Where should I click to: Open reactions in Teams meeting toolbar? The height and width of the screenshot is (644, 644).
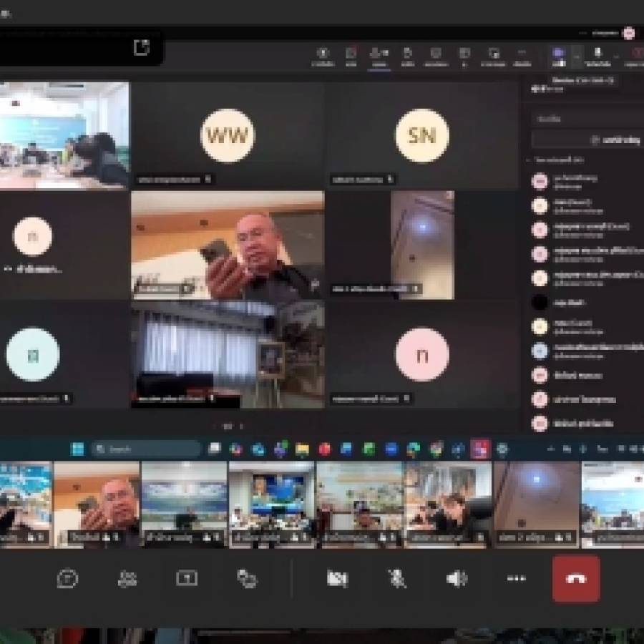pyautogui.click(x=436, y=57)
